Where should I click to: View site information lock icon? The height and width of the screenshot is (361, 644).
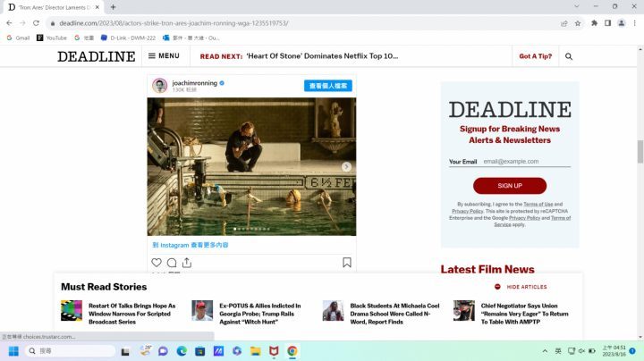(53, 23)
